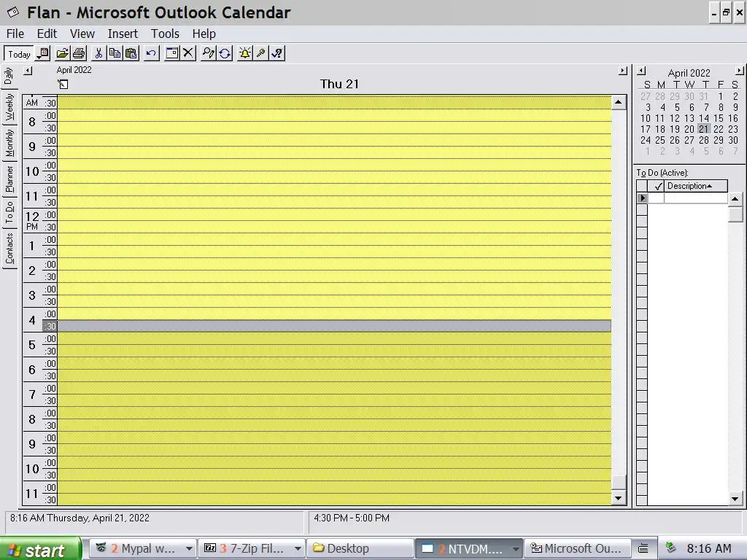Open the File menu
This screenshot has width=747, height=560.
pyautogui.click(x=15, y=34)
